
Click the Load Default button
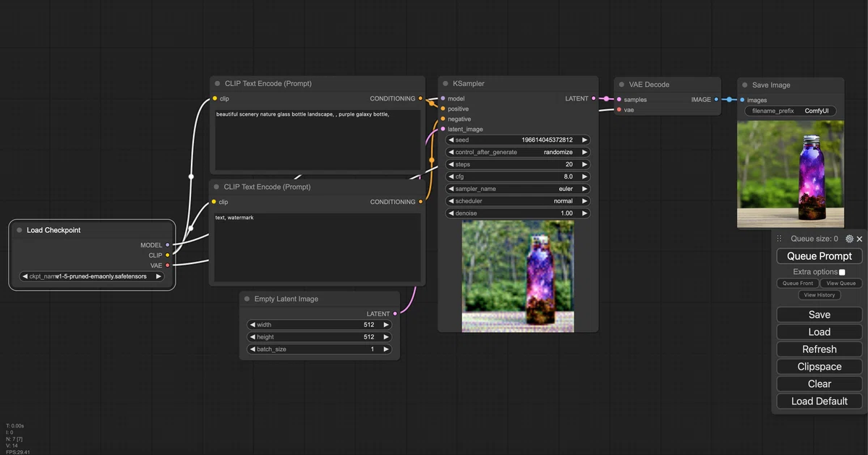[820, 401]
